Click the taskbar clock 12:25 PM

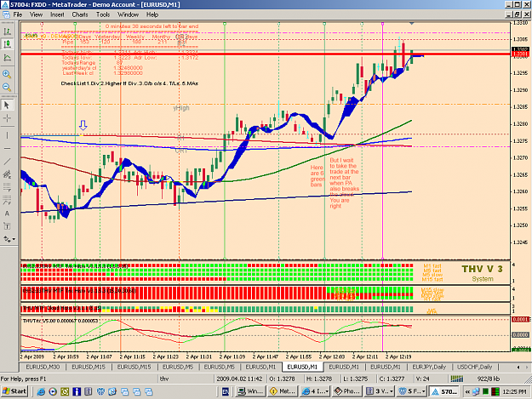pyautogui.click(x=514, y=391)
